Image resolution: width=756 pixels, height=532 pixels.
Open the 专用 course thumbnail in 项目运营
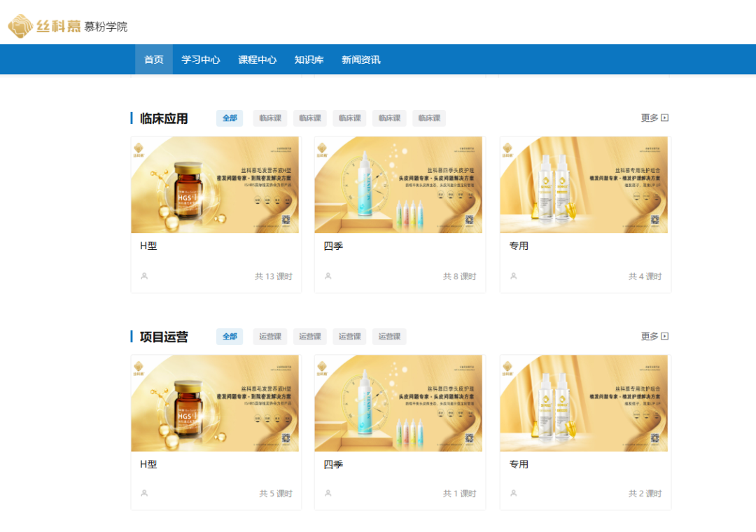click(x=585, y=403)
